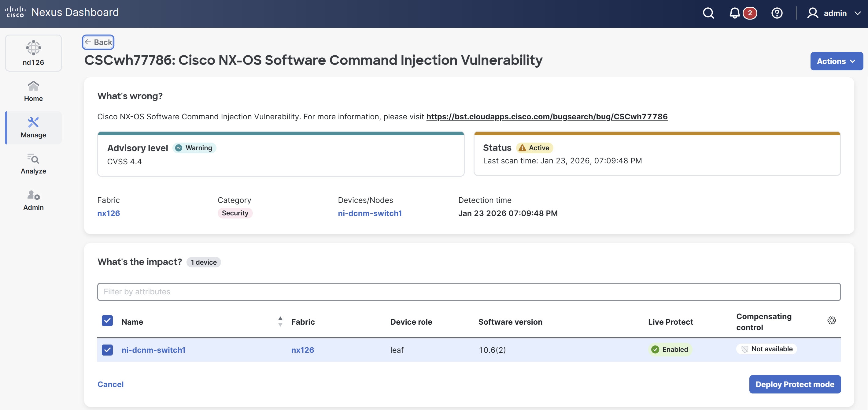Screen dimensions: 868x410
Task: Navigate back using the Back button
Action: coord(98,42)
